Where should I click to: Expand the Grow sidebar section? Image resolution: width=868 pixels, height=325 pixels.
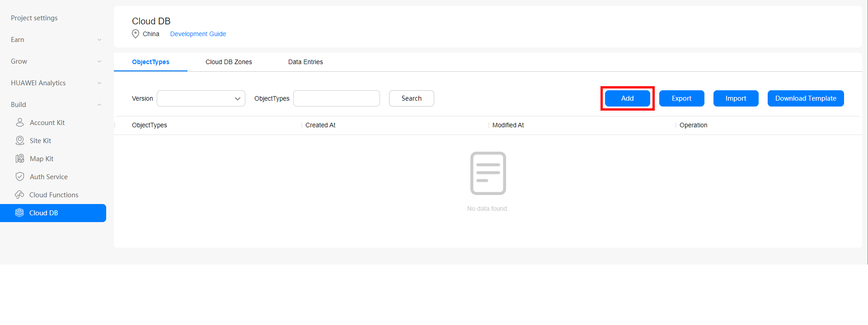pos(99,61)
